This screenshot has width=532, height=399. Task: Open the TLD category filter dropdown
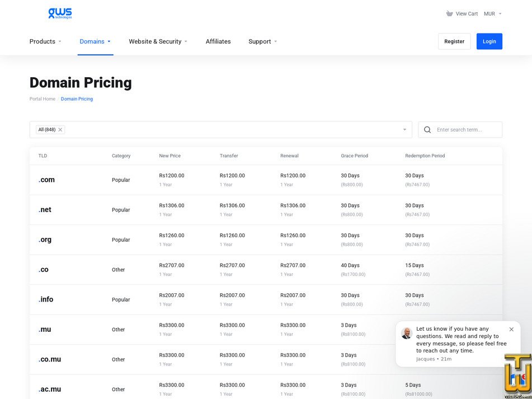(404, 130)
